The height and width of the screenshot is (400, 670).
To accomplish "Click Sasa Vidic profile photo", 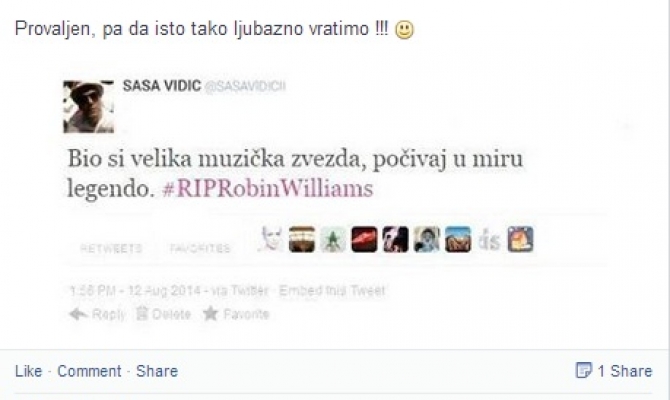I will 88,107.
